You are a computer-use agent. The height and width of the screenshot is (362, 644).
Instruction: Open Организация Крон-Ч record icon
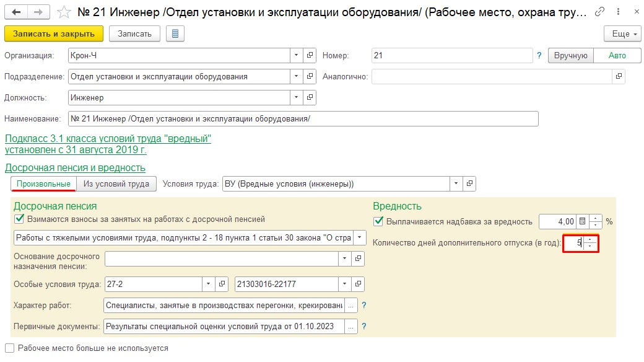tap(310, 55)
